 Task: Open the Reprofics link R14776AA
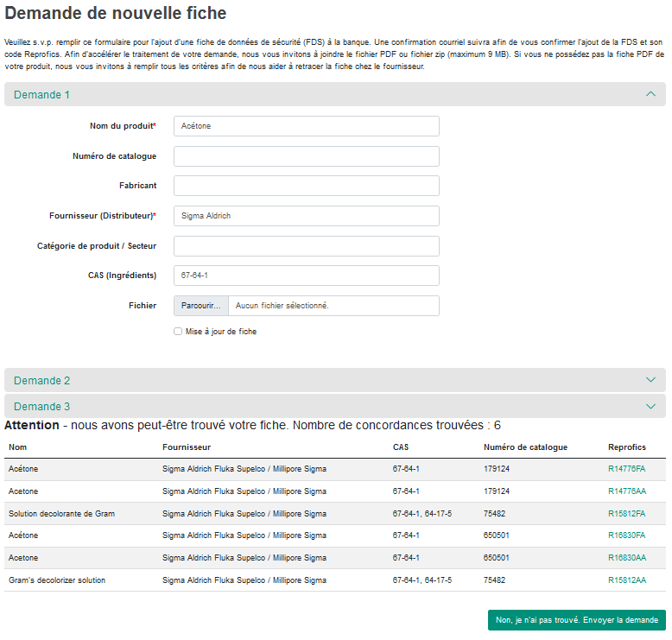627,491
